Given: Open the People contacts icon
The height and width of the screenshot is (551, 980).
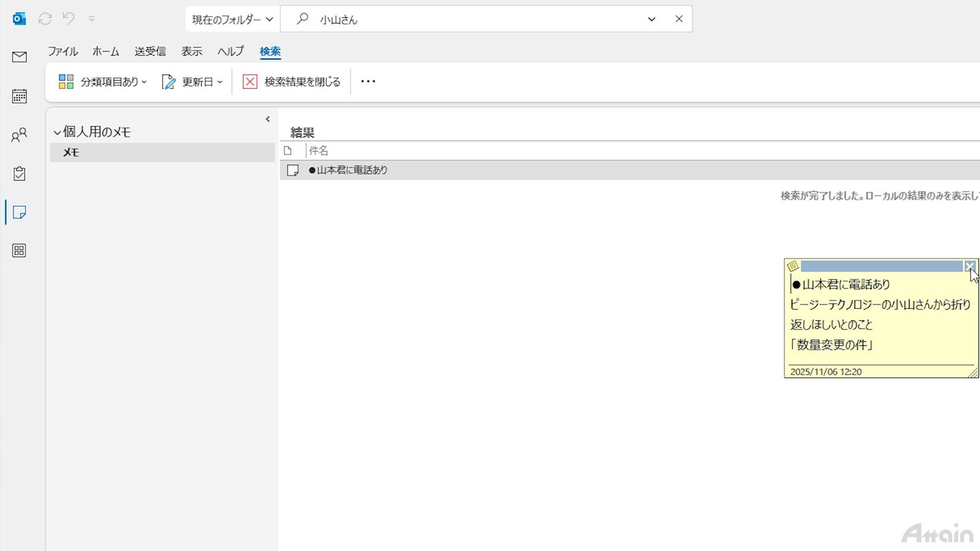Looking at the screenshot, I should click(19, 135).
